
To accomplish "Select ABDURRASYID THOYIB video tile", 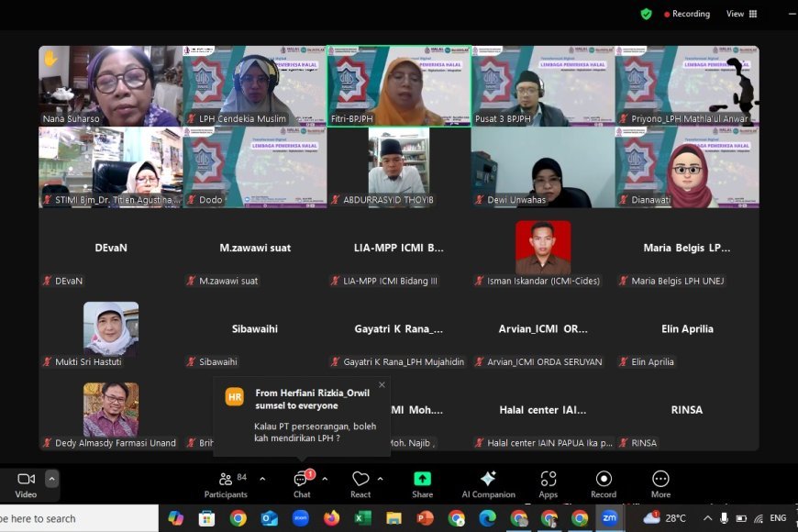I will [x=399, y=168].
